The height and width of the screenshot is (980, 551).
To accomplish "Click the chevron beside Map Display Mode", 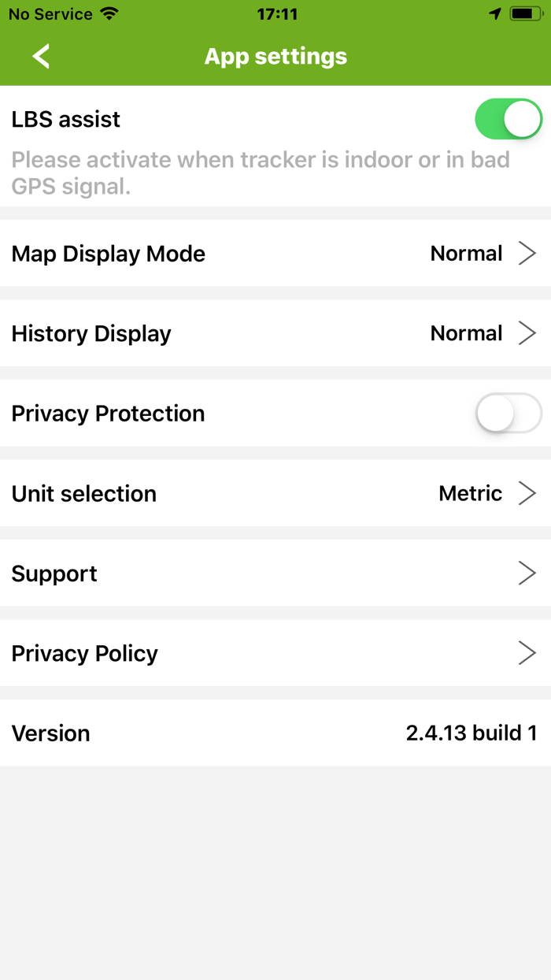I will [527, 253].
